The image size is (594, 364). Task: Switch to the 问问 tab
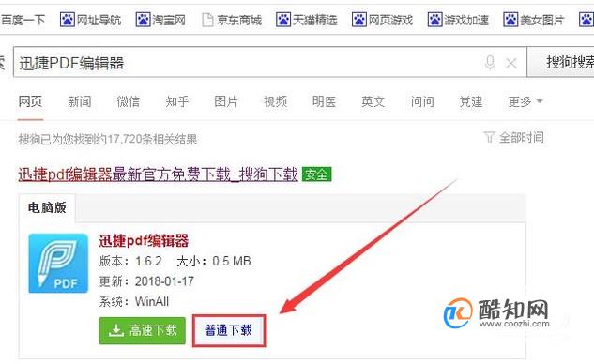[422, 101]
